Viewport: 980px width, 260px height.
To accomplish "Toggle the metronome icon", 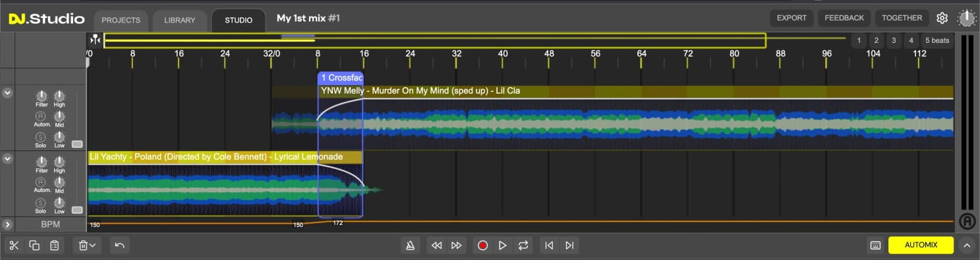I will (x=410, y=245).
